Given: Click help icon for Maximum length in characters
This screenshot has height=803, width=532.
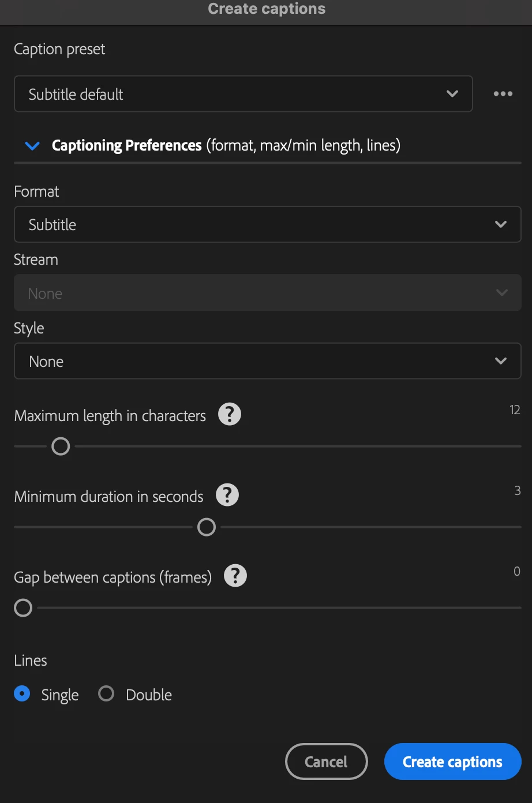Looking at the screenshot, I should [229, 414].
